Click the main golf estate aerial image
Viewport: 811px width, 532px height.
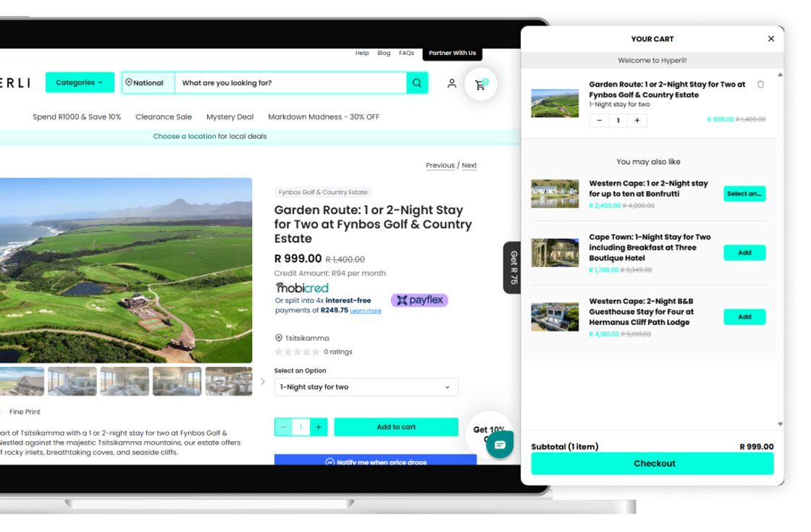(126, 271)
